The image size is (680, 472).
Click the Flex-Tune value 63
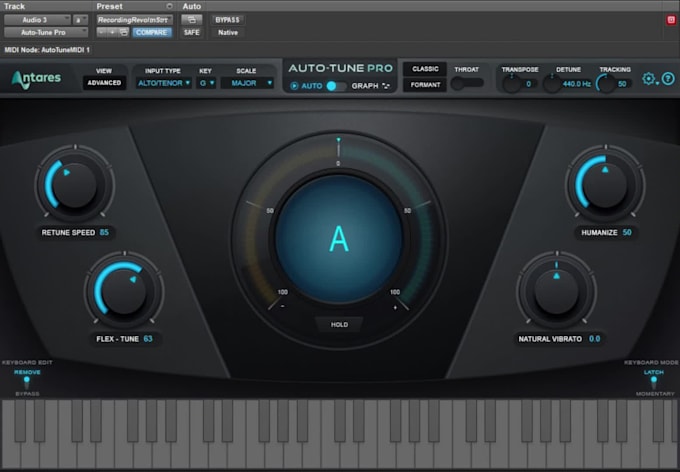click(x=148, y=339)
